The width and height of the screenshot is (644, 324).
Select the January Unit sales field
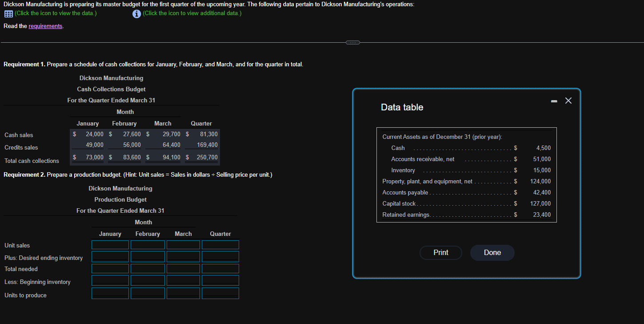[110, 245]
